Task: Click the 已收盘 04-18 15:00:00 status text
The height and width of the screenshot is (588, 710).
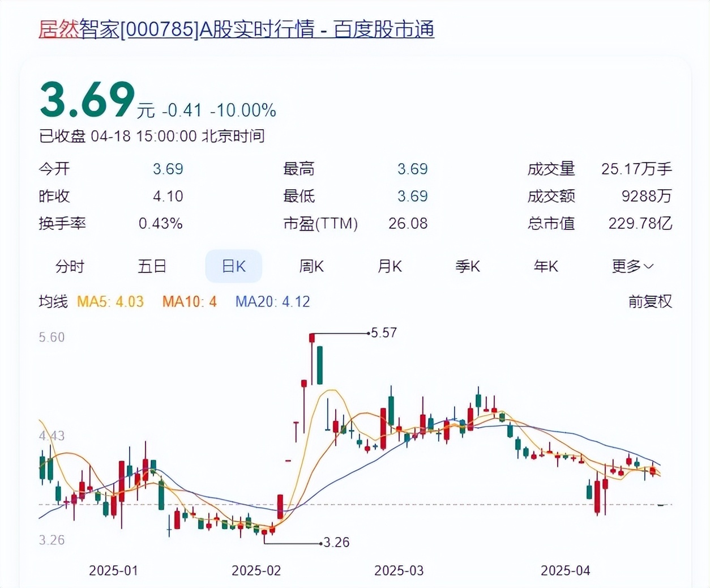Action: click(x=152, y=136)
